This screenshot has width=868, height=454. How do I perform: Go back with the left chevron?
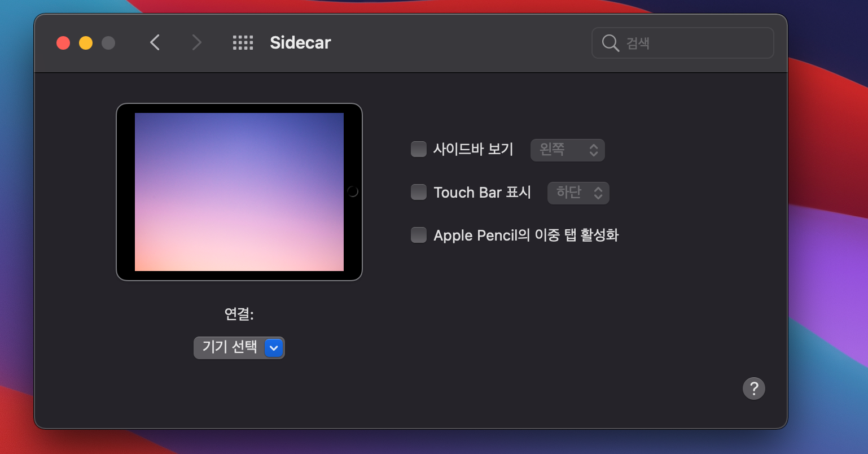click(155, 42)
